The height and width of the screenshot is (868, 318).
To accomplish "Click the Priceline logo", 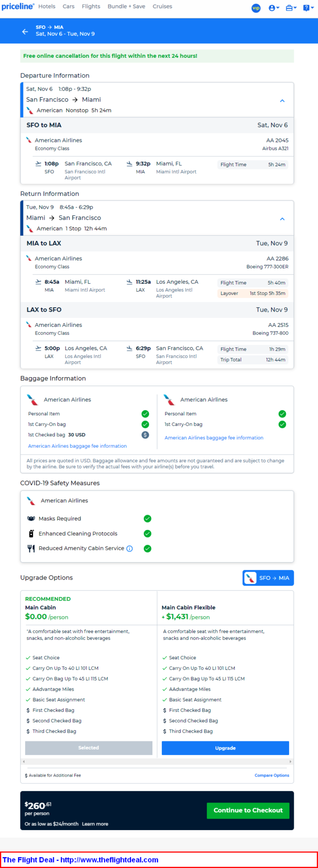I will pos(18,7).
